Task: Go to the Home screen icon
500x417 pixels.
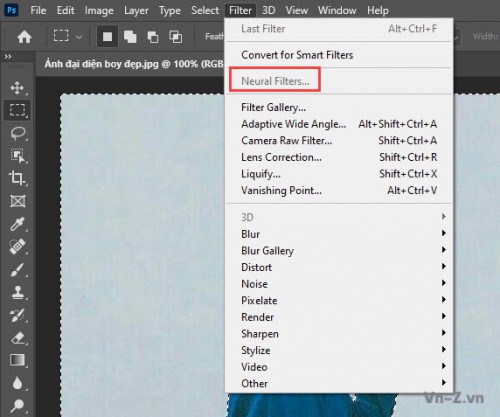Action: coord(24,36)
